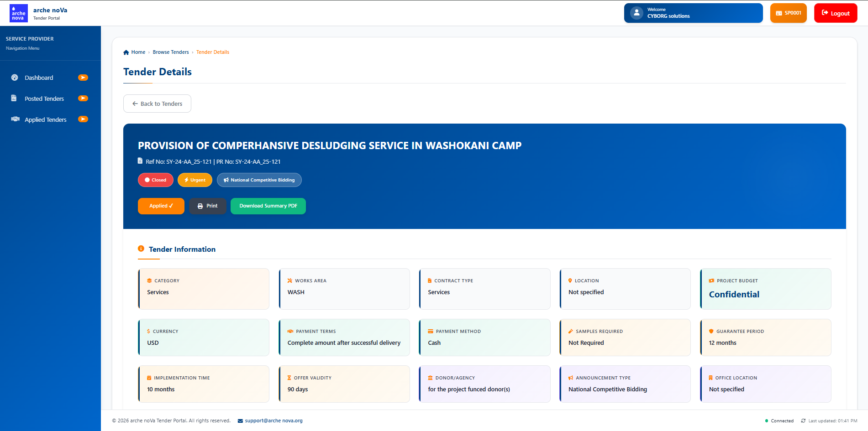Click the orange info icon beside Tender Information
Image resolution: width=868 pixels, height=431 pixels.
coord(141,249)
